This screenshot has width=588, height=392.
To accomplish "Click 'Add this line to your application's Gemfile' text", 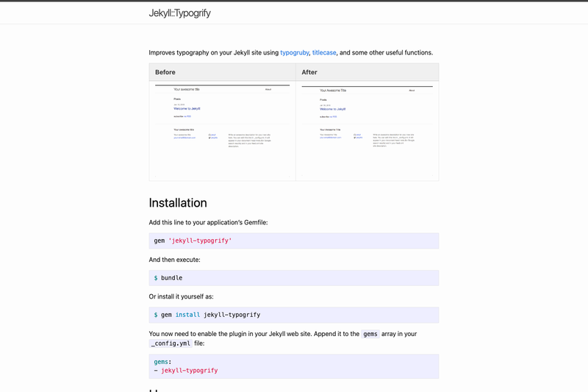I will click(208, 222).
